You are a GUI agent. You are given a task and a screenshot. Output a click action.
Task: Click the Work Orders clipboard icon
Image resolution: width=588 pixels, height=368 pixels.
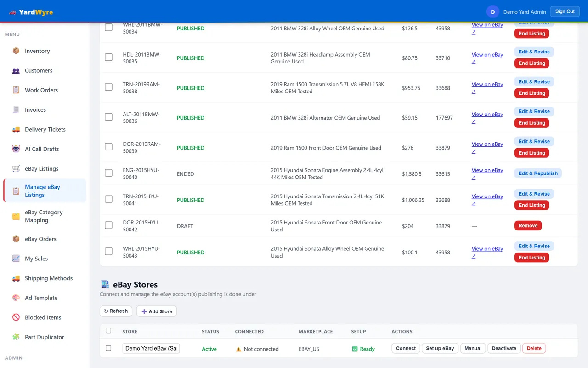pos(16,90)
